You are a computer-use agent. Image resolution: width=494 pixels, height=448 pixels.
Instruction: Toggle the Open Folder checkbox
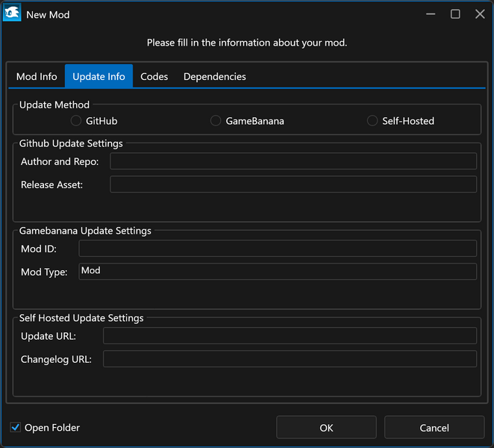coord(16,427)
